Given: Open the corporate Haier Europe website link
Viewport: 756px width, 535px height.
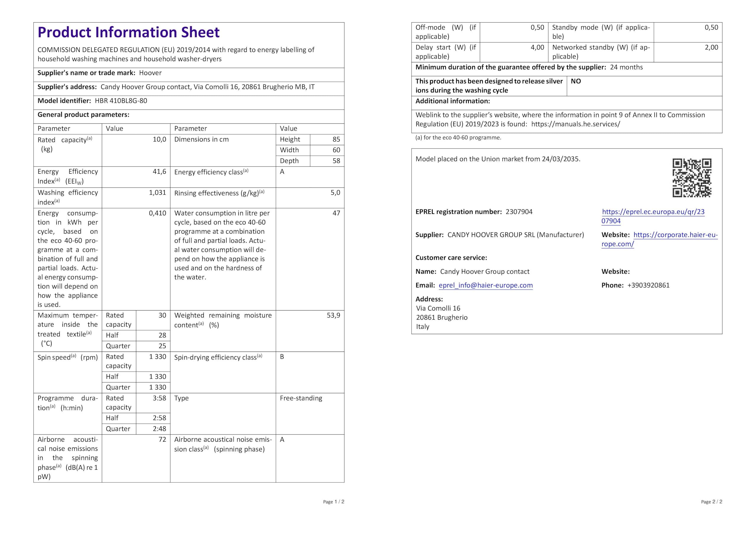Looking at the screenshot, I should coord(675,235).
